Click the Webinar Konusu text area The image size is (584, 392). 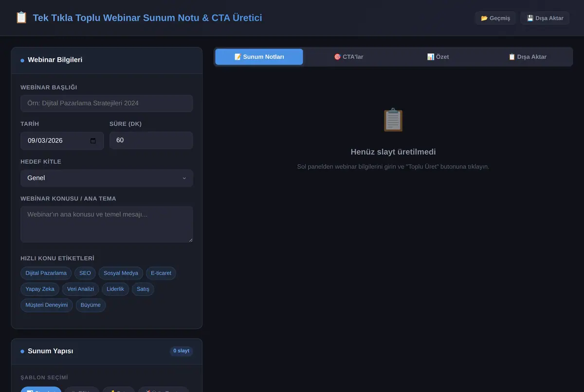[107, 224]
